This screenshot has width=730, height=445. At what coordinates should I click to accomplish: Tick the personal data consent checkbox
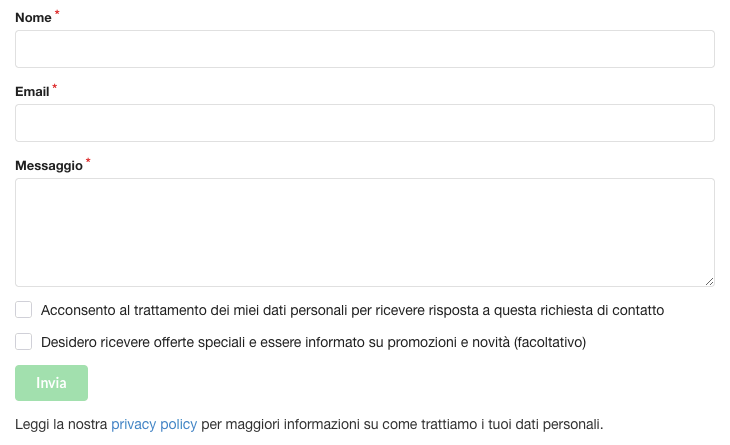pos(24,310)
